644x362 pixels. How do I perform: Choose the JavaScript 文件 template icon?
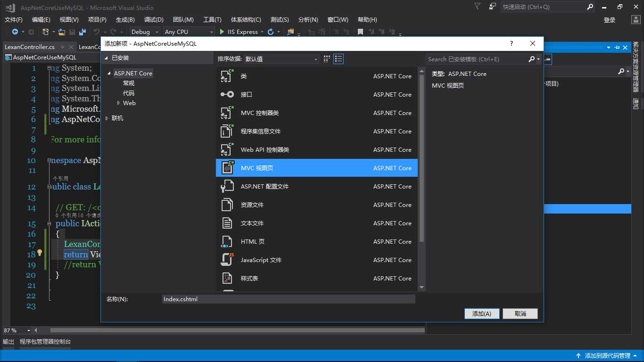click(x=227, y=260)
